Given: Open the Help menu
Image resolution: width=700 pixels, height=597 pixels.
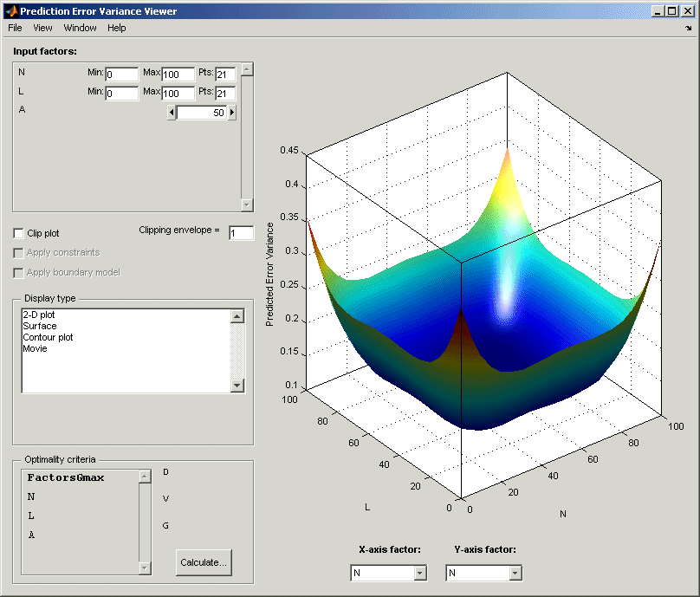Looking at the screenshot, I should pyautogui.click(x=116, y=28).
